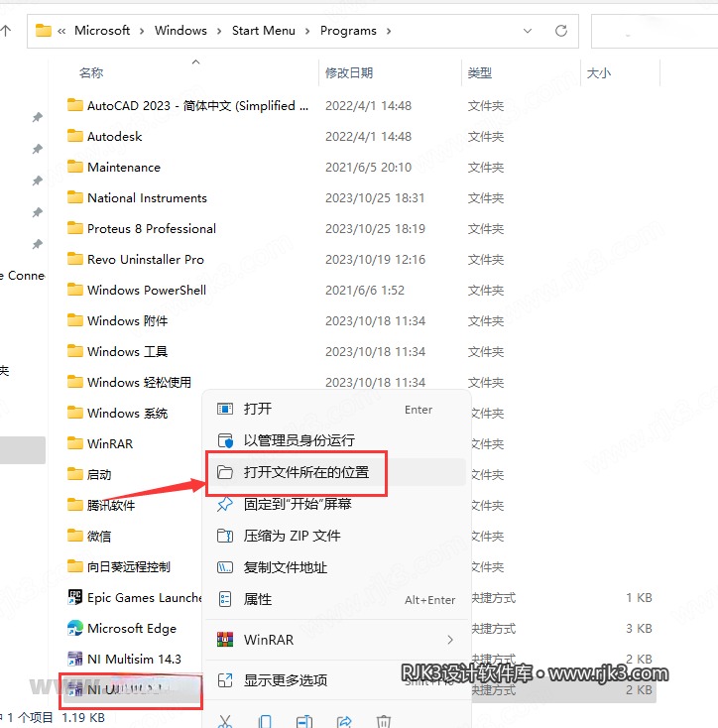
Task: Click the Autodesk folder icon
Action: click(75, 136)
